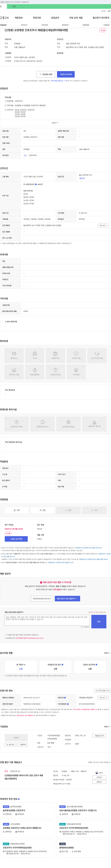
Task: Open the 지도 보기 dropdown in 인증기관 정보
Action: (103, 697)
